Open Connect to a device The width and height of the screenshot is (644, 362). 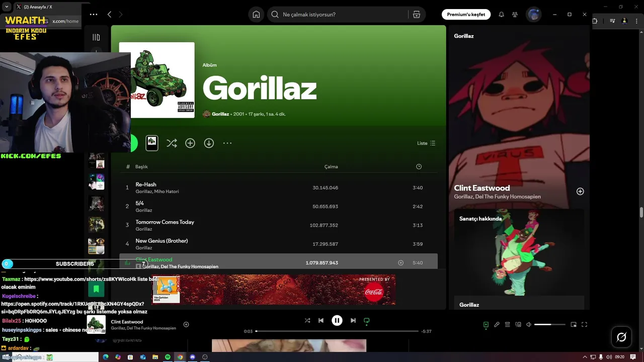point(518,325)
